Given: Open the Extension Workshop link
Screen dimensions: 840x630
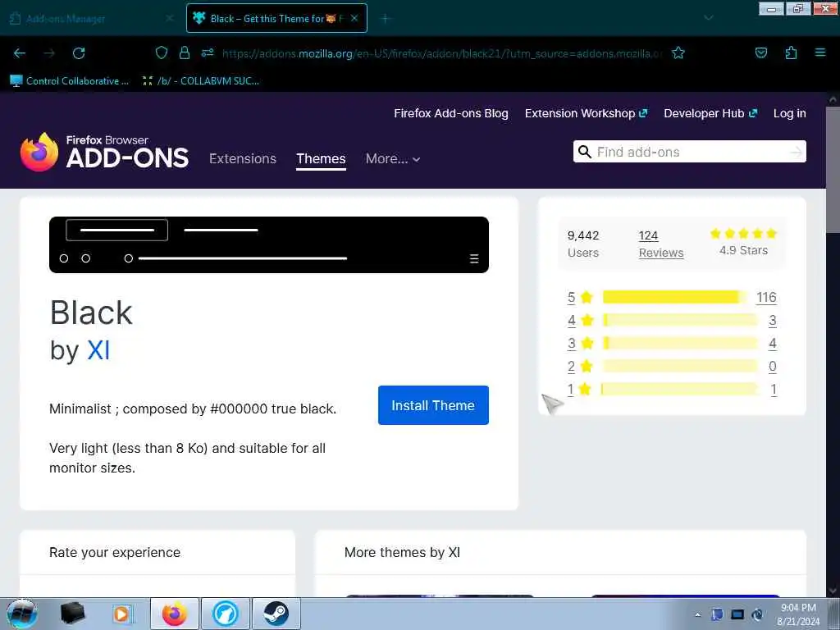Looking at the screenshot, I should point(586,113).
